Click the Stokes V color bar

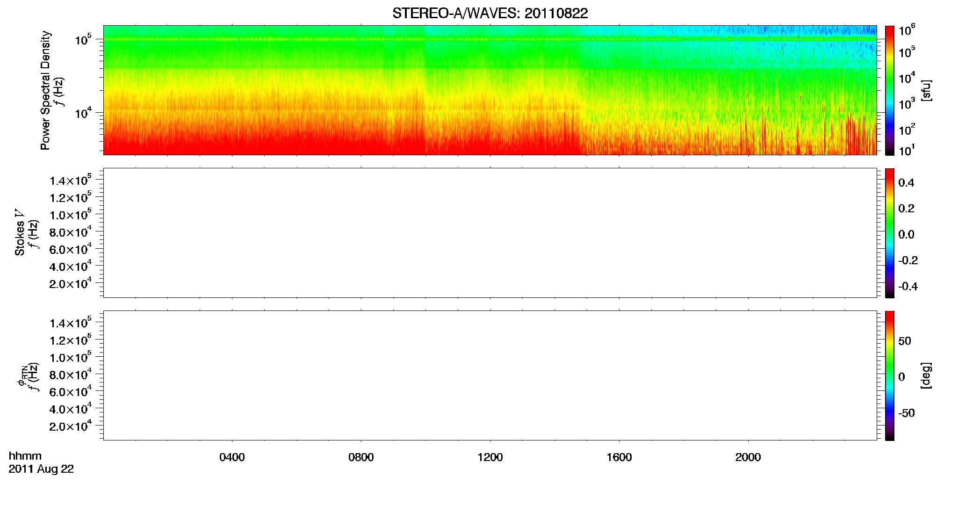point(890,233)
